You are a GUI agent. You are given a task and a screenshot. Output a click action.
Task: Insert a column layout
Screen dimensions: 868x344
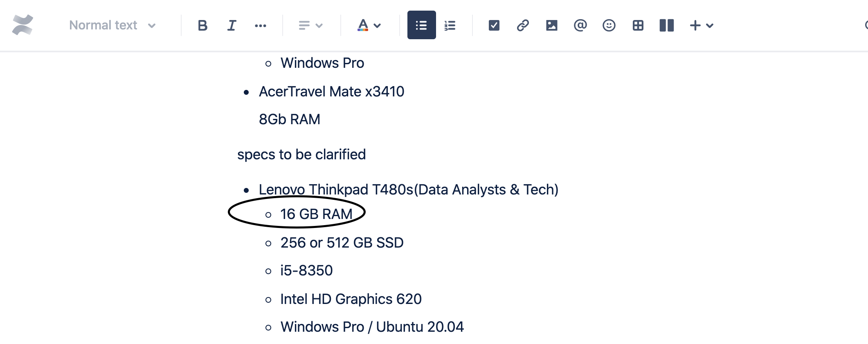[x=666, y=25]
